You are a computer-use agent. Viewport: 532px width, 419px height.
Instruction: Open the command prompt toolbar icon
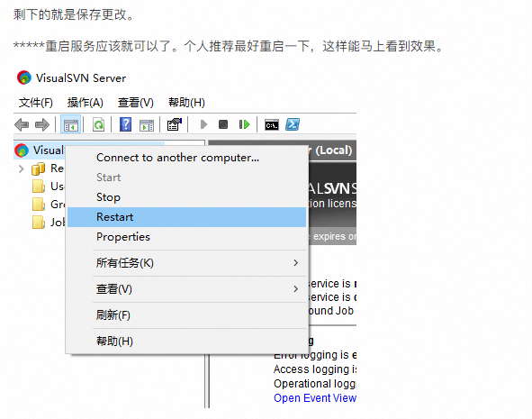272,124
